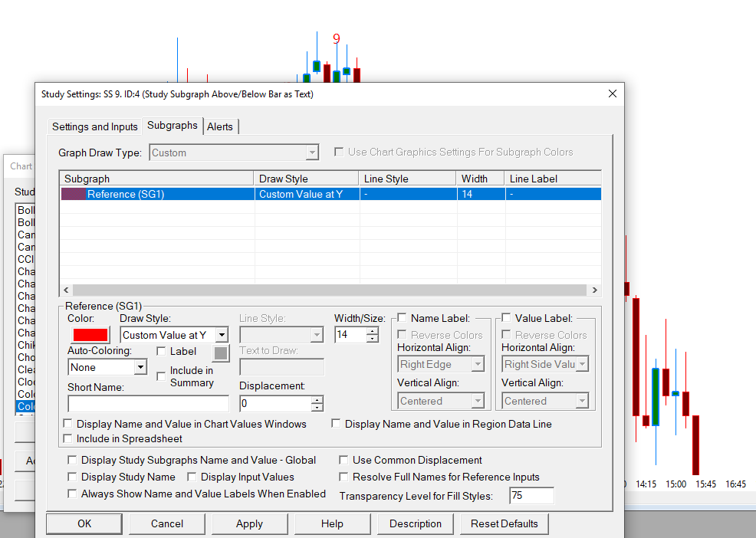Image resolution: width=756 pixels, height=538 pixels.
Task: Close the Study Settings dialog
Action: tap(612, 93)
